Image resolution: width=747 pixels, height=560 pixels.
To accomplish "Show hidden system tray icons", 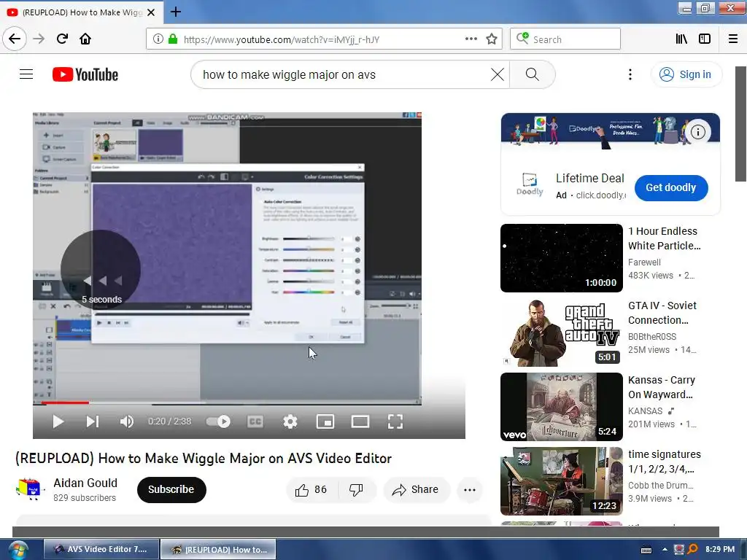I will (665, 550).
